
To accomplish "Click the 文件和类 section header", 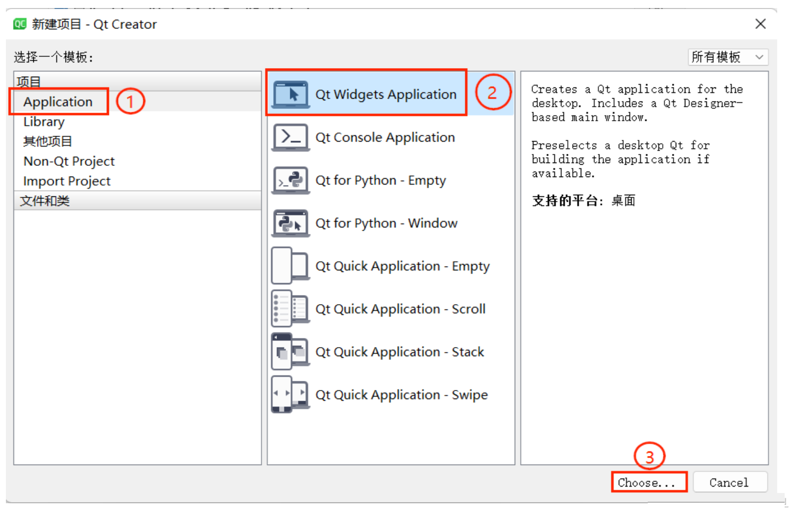I will coord(137,201).
